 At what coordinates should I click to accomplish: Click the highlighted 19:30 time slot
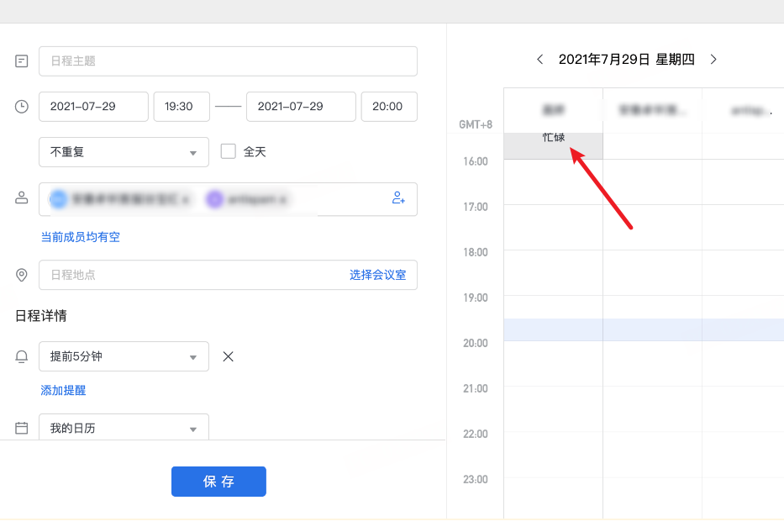644,330
